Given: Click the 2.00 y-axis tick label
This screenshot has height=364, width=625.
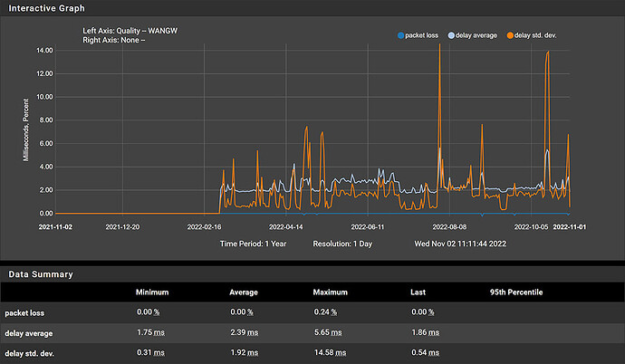Looking at the screenshot, I should tap(46, 190).
